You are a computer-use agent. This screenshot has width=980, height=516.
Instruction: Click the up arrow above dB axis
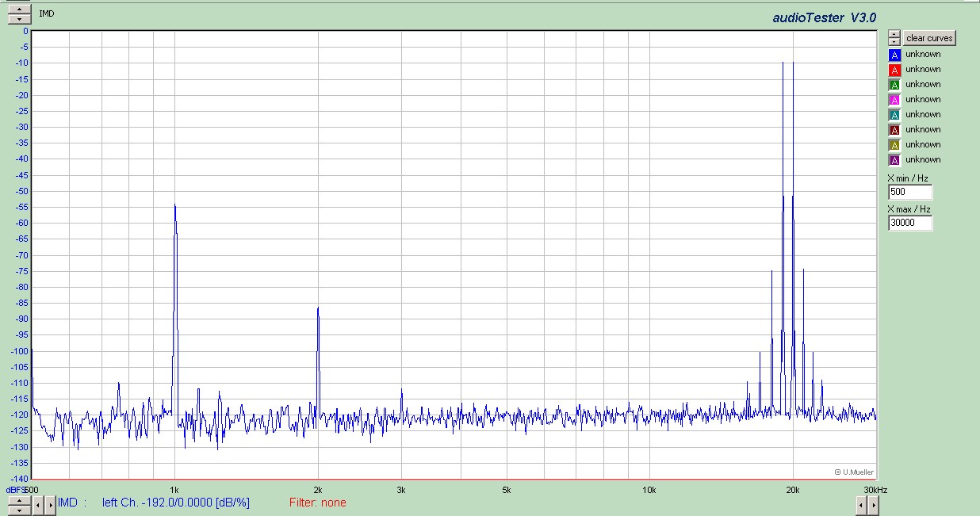tap(19, 9)
